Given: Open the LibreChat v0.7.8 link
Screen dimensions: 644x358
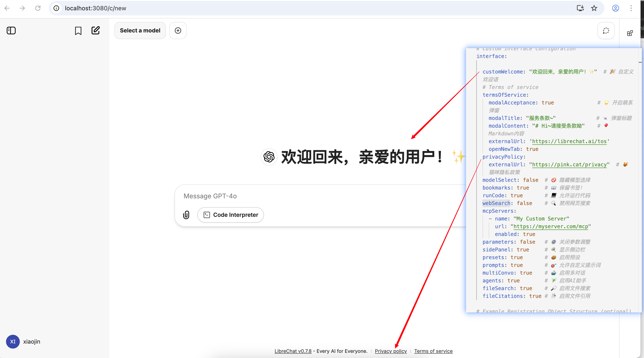Looking at the screenshot, I should coord(293,351).
